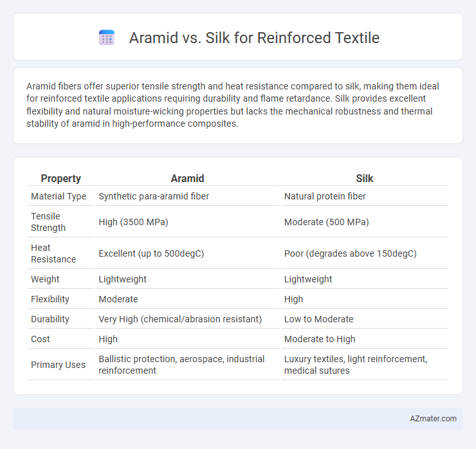Select the 'Weight' row label

[x=45, y=279]
